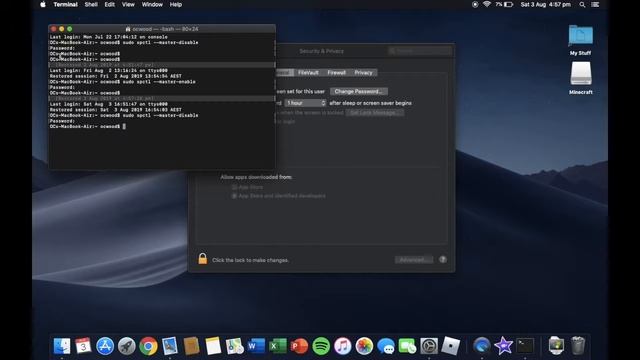The height and width of the screenshot is (360, 640).
Task: Click the date and time in menu bar
Action: pyautogui.click(x=545, y=4)
